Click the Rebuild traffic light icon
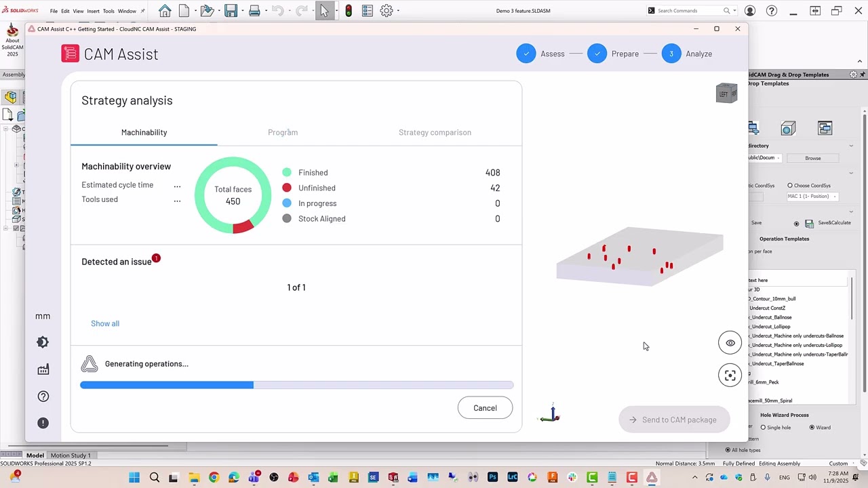Screen dimensions: 868x488 [x=349, y=11]
